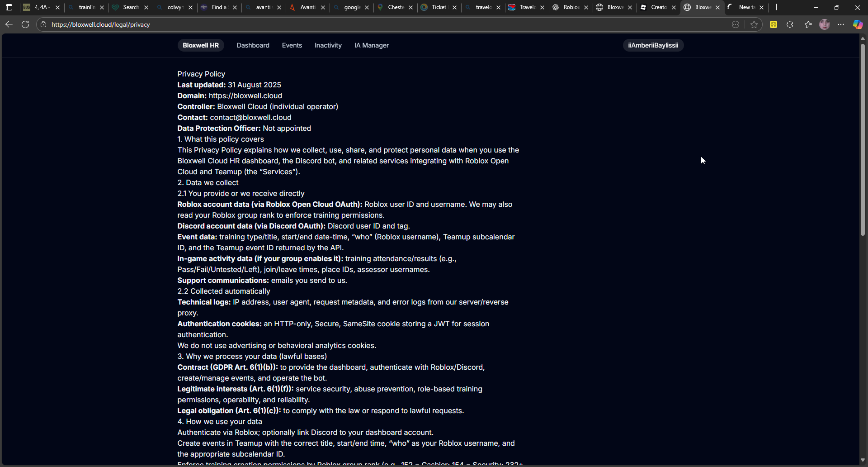Open the reader options icon in address bar
The image size is (868, 467).
pyautogui.click(x=736, y=24)
